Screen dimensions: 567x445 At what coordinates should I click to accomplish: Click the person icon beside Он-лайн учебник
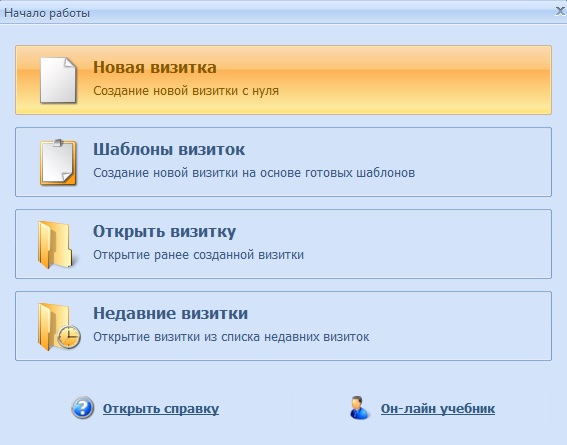pos(359,408)
